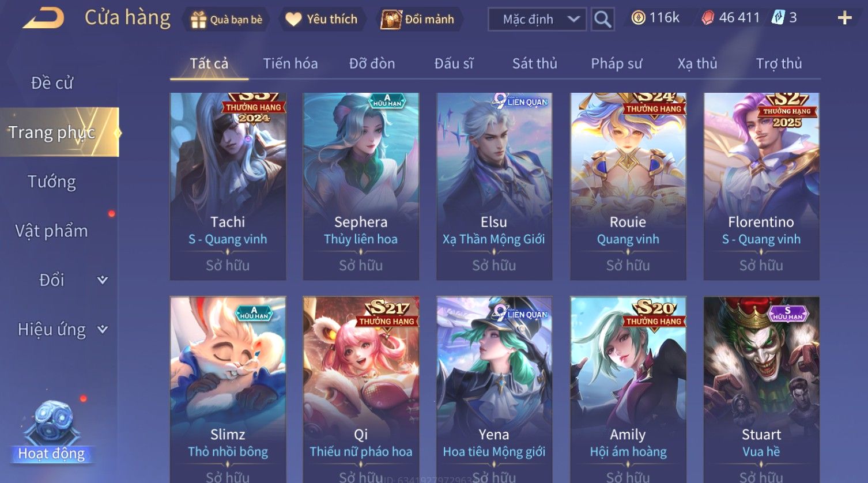Image resolution: width=868 pixels, height=483 pixels.
Task: Switch to the Pháp sư tab
Action: click(616, 63)
